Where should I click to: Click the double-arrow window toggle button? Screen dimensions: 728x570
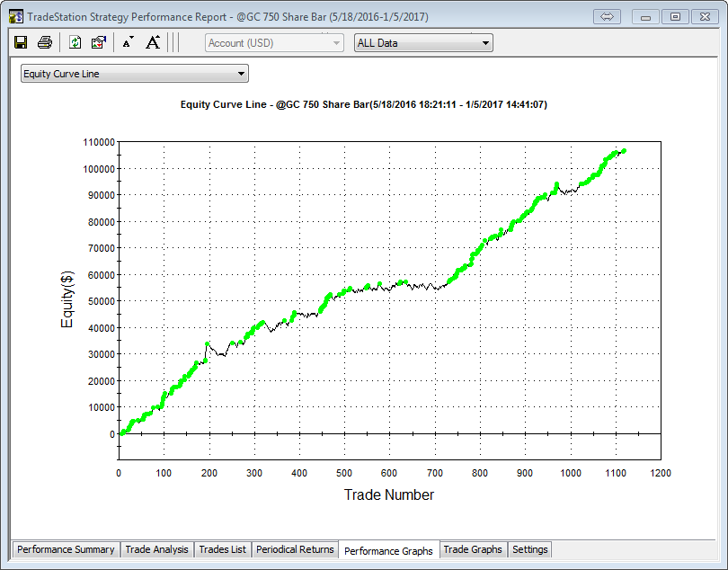coord(607,16)
